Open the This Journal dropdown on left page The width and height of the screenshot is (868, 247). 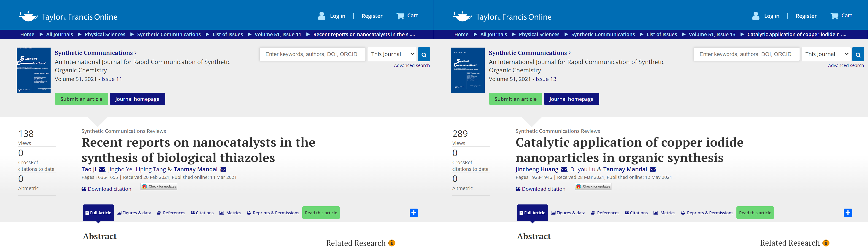tap(392, 54)
